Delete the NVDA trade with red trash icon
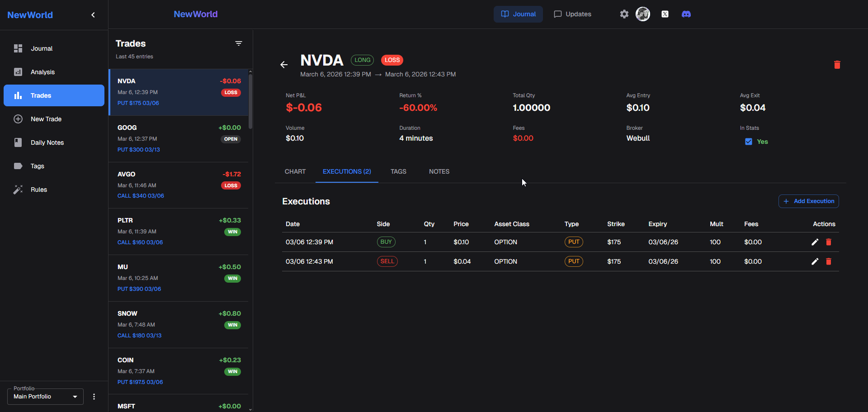The width and height of the screenshot is (868, 412). click(837, 65)
